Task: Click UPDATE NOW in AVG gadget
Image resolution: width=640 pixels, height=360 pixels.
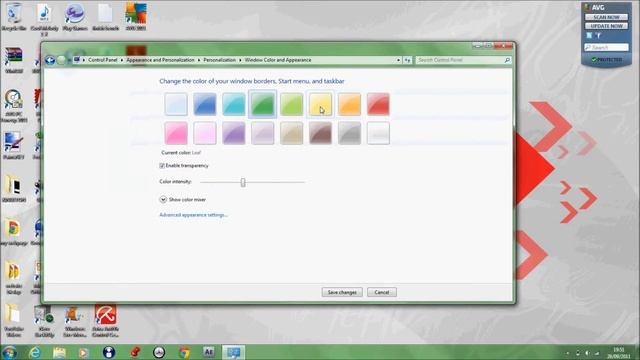Action: [x=607, y=26]
